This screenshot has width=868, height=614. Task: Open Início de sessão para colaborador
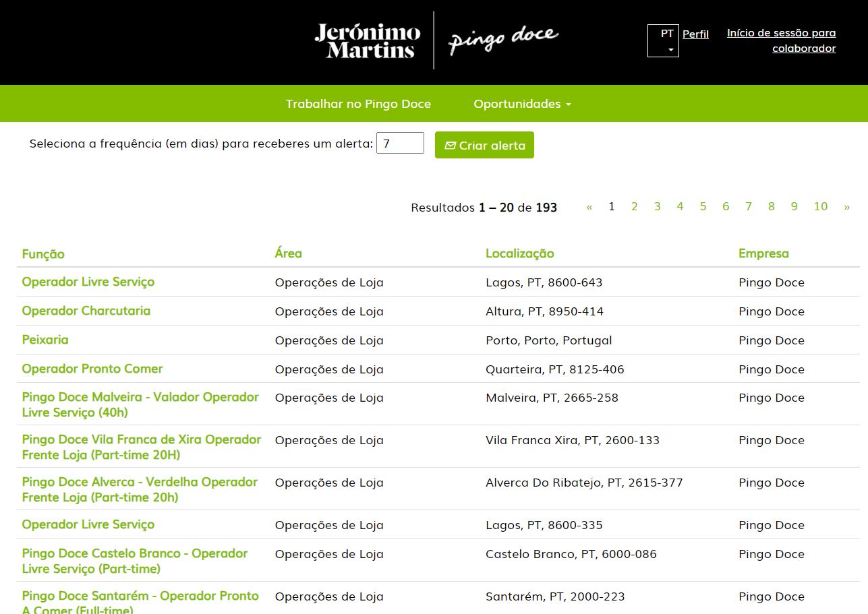[x=782, y=40]
